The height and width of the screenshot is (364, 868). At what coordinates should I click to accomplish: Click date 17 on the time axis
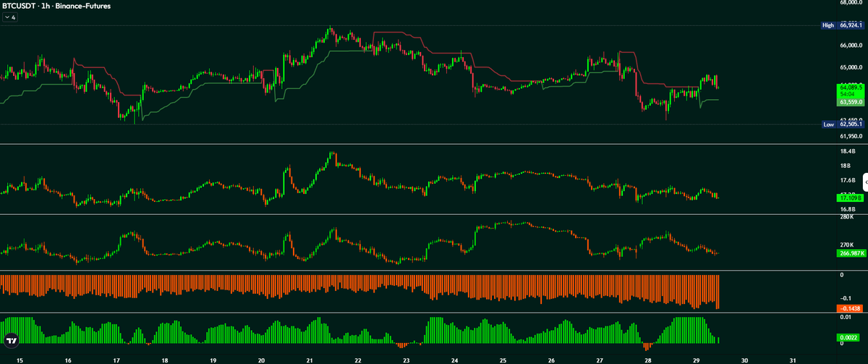click(x=116, y=359)
